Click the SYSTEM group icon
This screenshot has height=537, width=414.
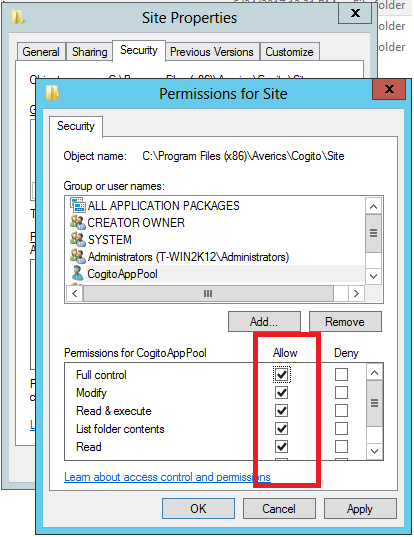click(77, 239)
